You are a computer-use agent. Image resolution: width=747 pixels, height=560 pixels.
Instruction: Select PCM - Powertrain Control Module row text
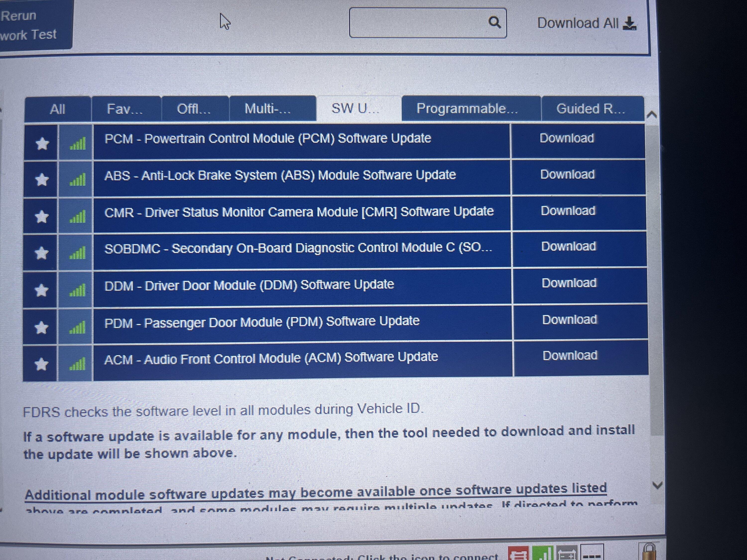268,138
